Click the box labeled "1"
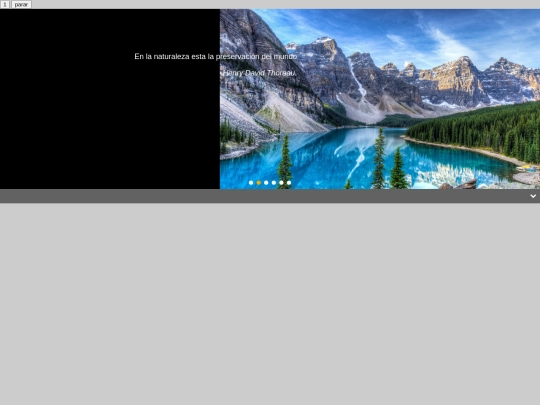 [x=4, y=4]
